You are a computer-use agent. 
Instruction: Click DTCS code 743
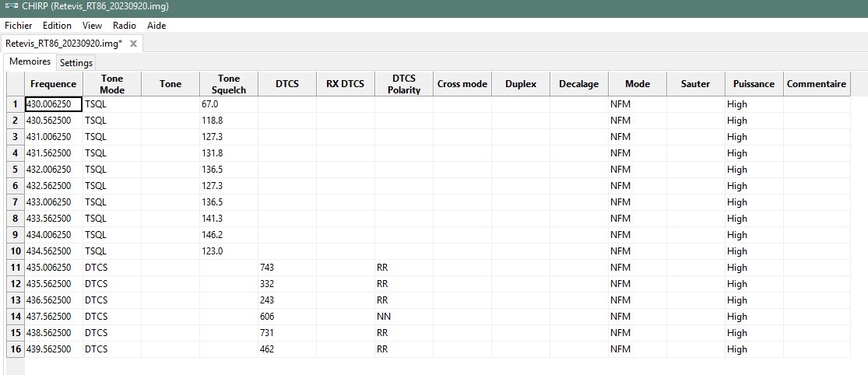287,268
